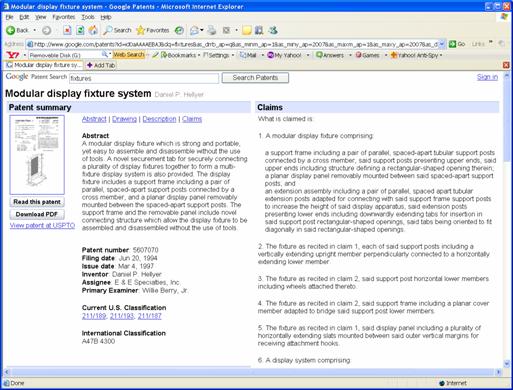Expand the Mail toolbar icon dropdown
The height and width of the screenshot is (390, 513).
[202, 30]
